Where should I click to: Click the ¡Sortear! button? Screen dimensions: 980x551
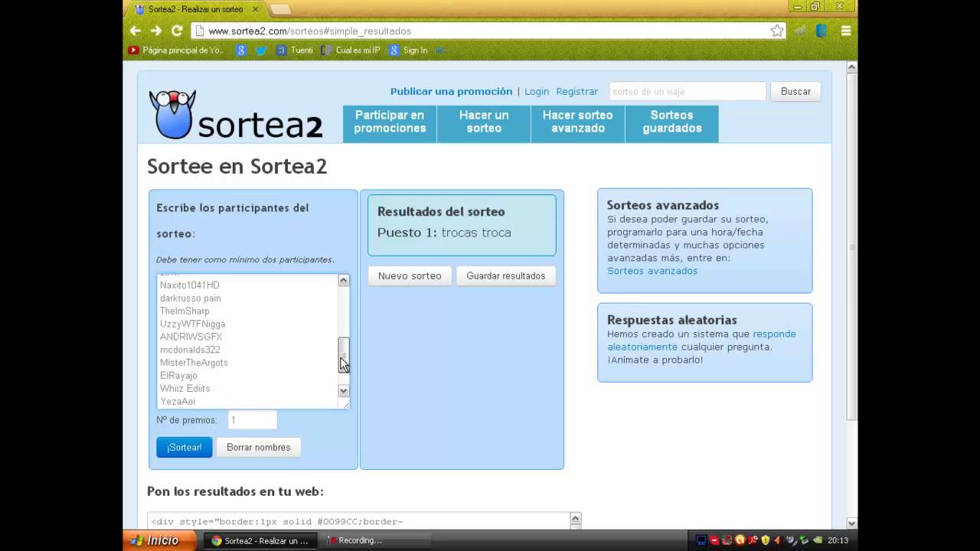(185, 447)
